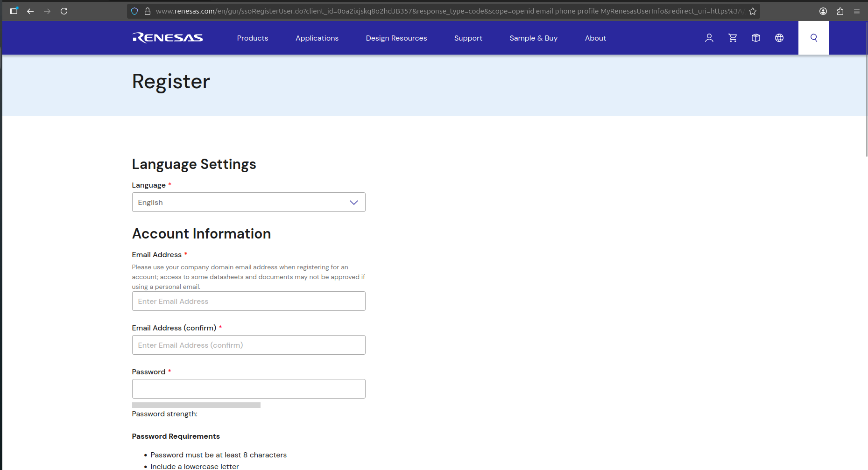
Task: Open the browser hamburger menu
Action: [x=857, y=11]
